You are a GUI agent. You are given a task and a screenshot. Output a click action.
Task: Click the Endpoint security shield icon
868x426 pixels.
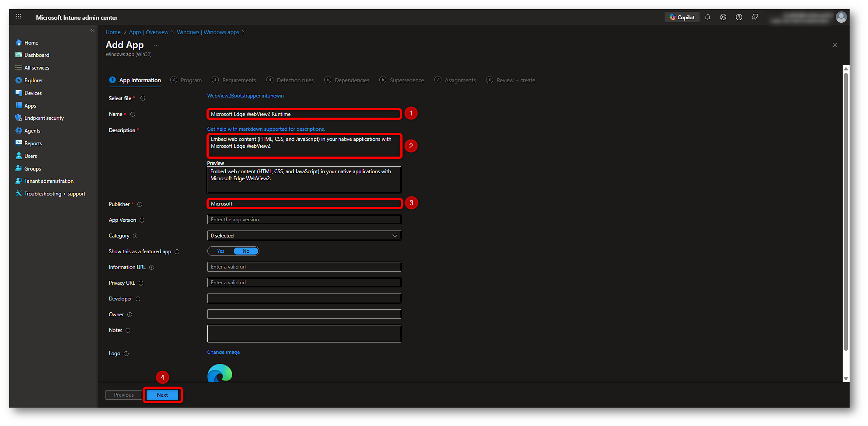[19, 118]
